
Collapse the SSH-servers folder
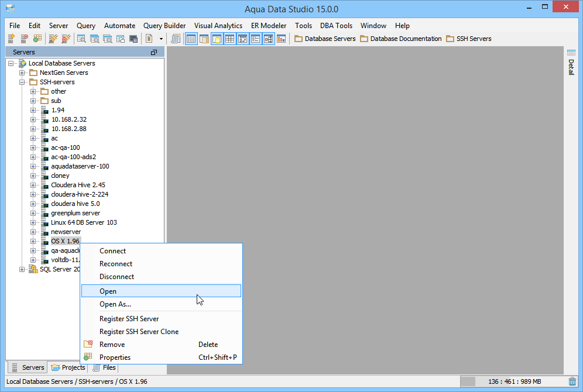click(x=22, y=82)
